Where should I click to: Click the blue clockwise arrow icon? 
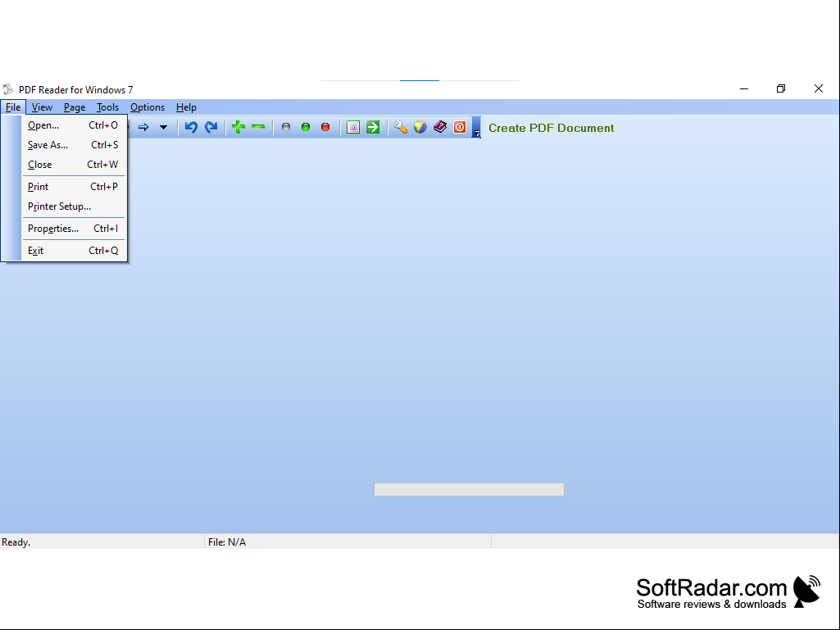[x=211, y=127]
